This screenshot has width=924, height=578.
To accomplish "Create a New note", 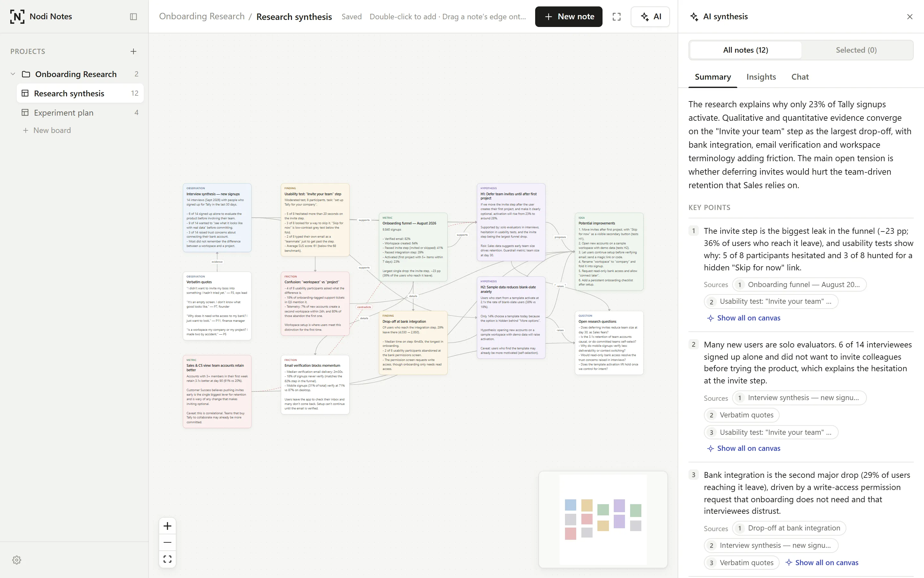I will coord(569,16).
